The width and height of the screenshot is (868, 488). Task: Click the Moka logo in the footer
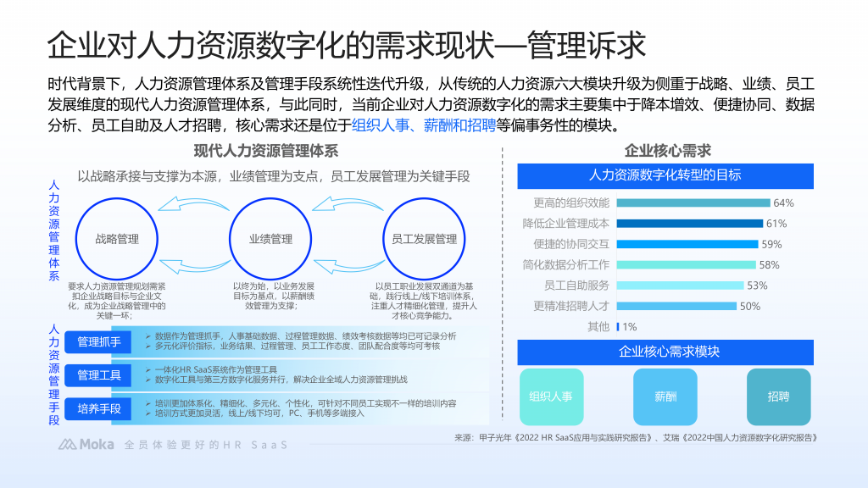(x=80, y=444)
